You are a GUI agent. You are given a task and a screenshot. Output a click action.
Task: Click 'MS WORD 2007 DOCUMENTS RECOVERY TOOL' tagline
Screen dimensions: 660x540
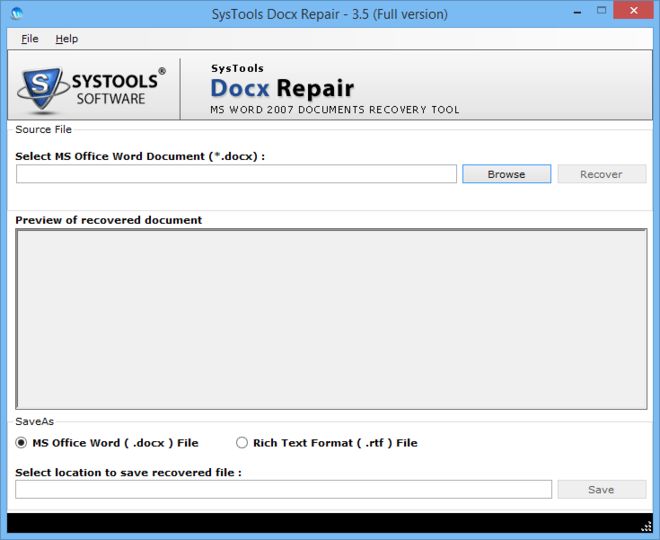[x=335, y=110]
